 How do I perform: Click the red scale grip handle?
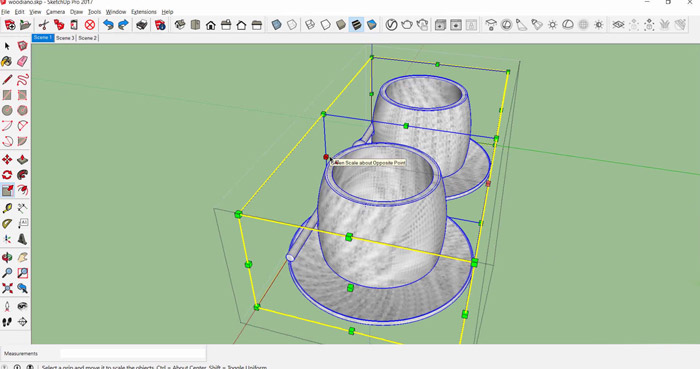tap(326, 157)
